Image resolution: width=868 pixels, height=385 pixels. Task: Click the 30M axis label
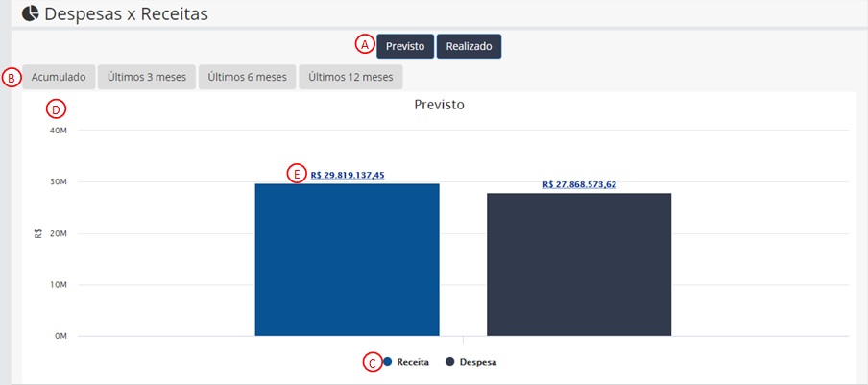coord(59,182)
